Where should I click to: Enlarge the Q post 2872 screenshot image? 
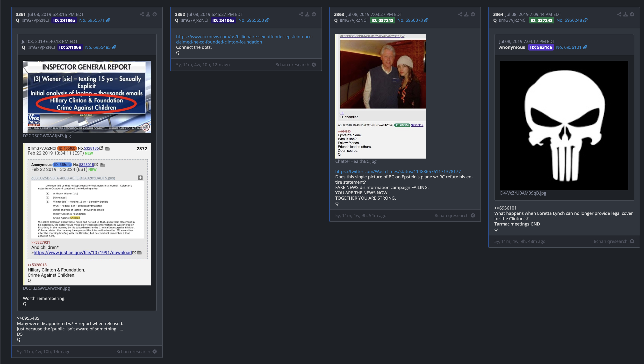pyautogui.click(x=87, y=214)
